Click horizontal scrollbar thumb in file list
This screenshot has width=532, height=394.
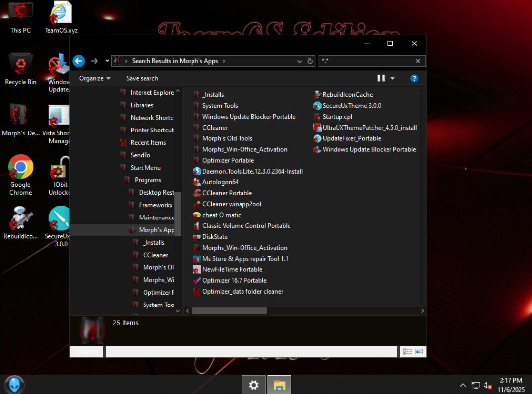pos(229,311)
